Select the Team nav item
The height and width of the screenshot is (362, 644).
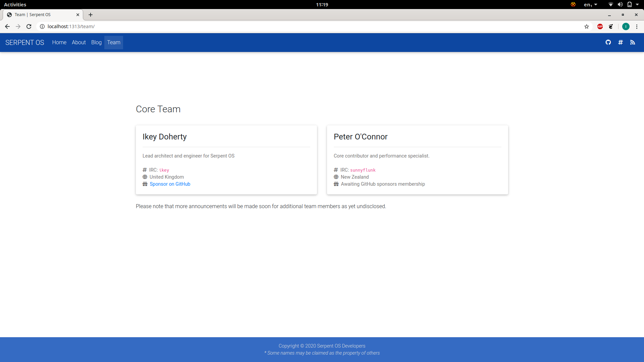[114, 43]
